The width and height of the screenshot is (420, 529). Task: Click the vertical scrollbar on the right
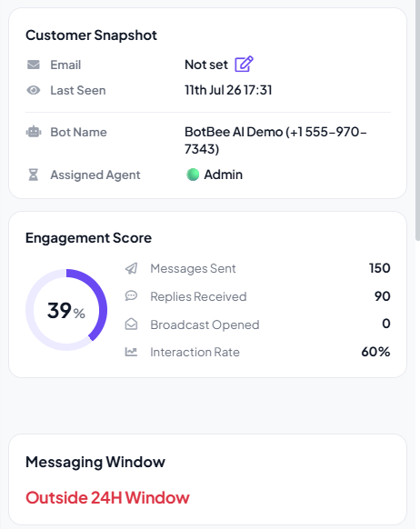point(417,120)
